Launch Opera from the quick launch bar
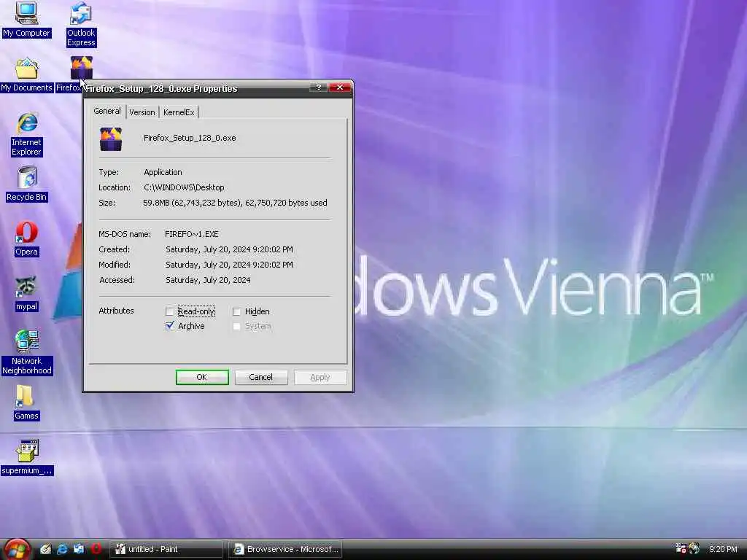This screenshot has width=747, height=560. (96, 549)
